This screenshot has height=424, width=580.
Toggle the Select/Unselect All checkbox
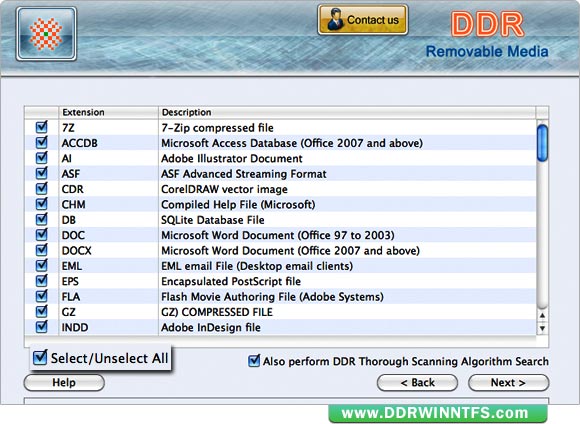pos(40,357)
